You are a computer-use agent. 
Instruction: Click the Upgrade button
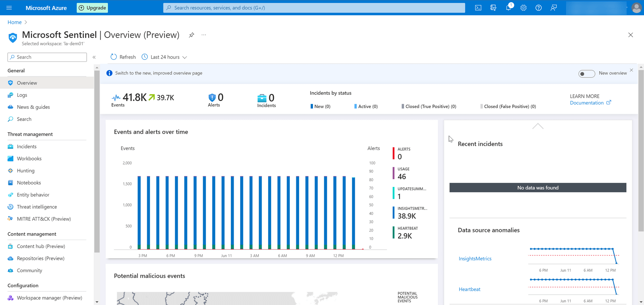click(x=92, y=8)
